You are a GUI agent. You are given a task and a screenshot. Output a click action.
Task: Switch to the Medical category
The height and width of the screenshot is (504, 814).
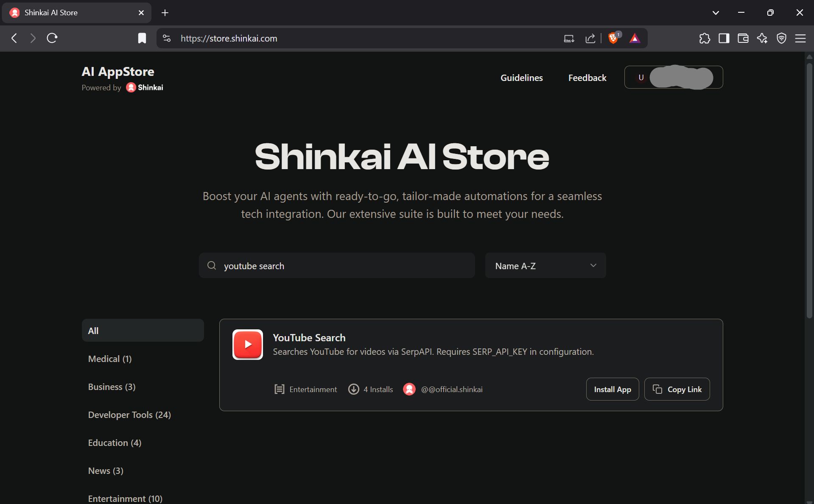(x=109, y=359)
